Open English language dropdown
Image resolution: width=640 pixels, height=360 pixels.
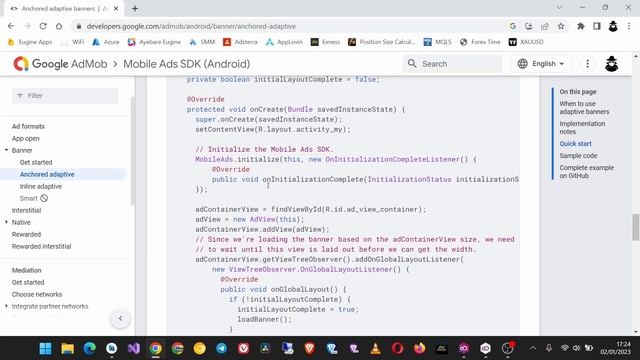pos(541,64)
